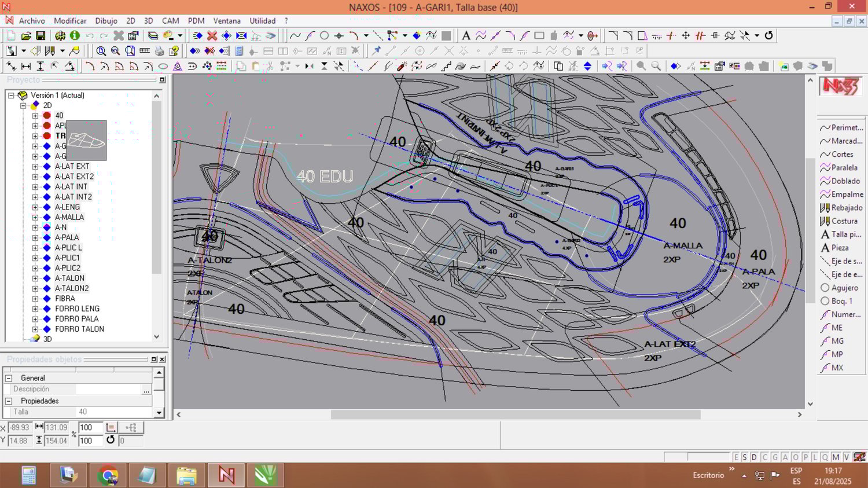This screenshot has height=488, width=868.
Task: Click the horizontal scrollbar under the canvas
Action: (515, 414)
